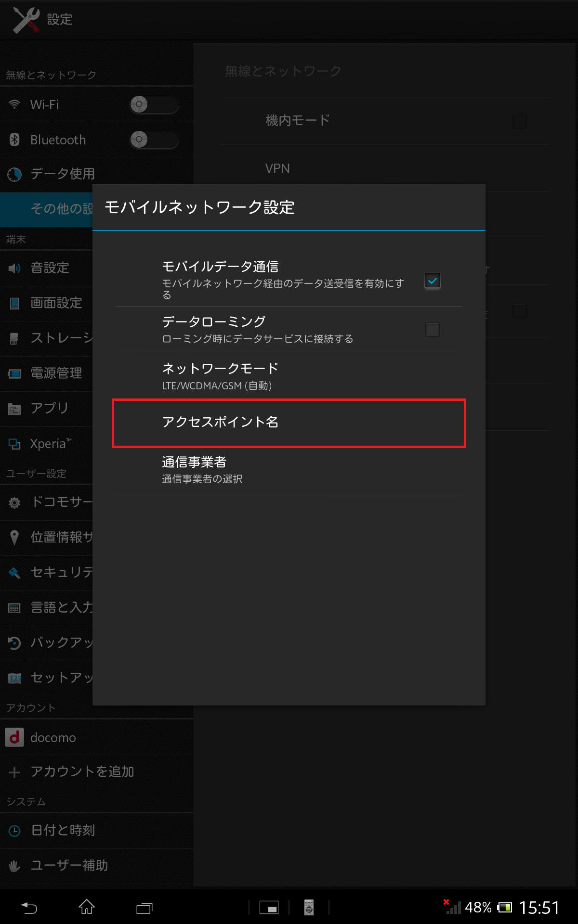
Task: Tap the Xperia connectivity icon
Action: (x=14, y=444)
